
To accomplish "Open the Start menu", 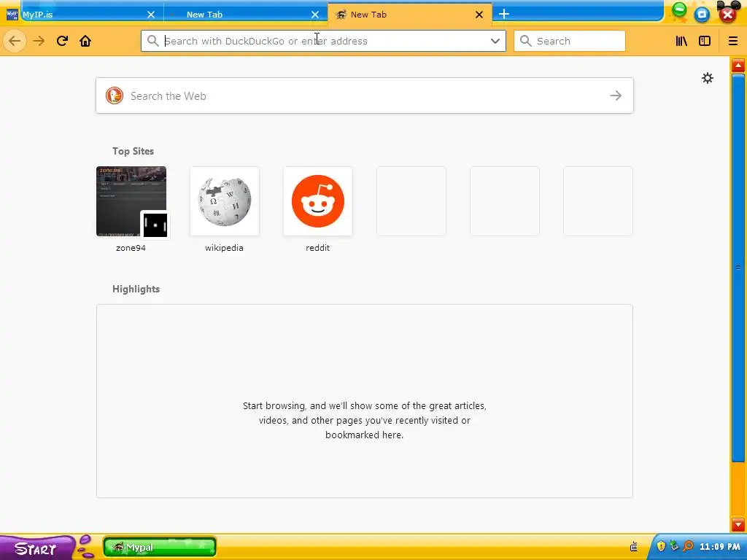I will (x=36, y=548).
